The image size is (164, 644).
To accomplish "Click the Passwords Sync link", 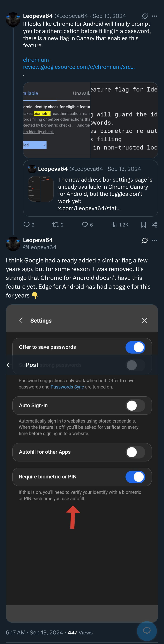I will click(67, 387).
